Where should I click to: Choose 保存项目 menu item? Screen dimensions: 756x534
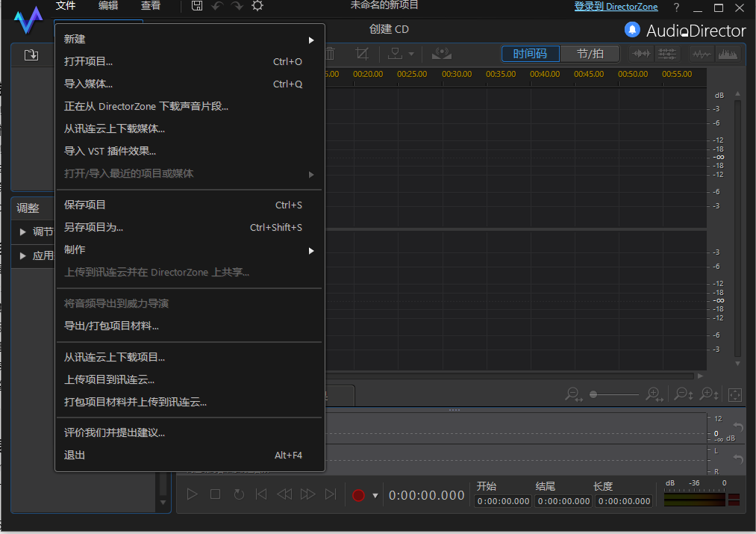click(190, 205)
